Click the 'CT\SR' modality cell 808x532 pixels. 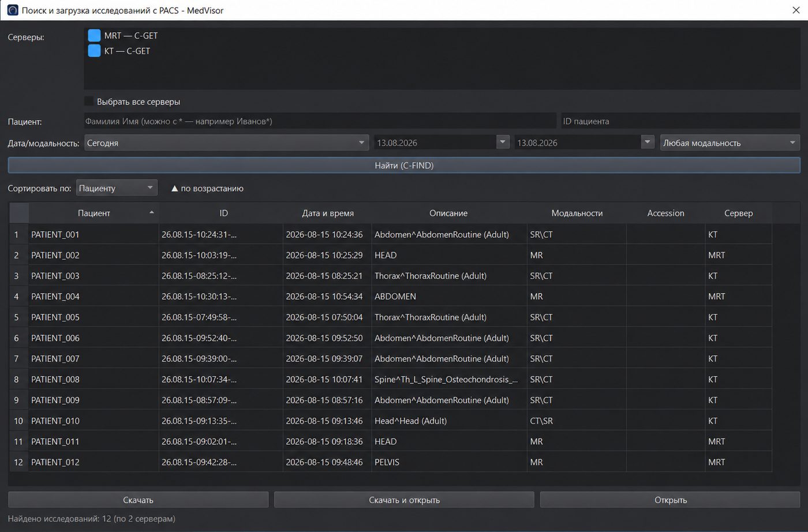pyautogui.click(x=577, y=421)
